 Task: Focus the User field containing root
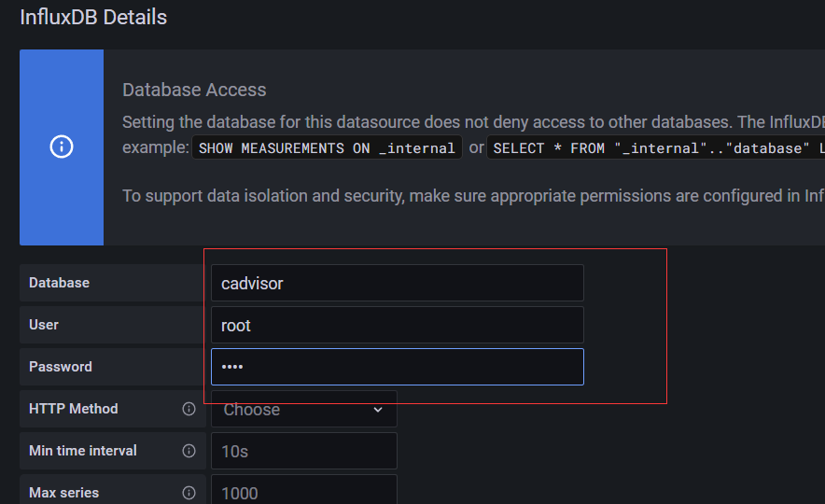click(x=398, y=325)
